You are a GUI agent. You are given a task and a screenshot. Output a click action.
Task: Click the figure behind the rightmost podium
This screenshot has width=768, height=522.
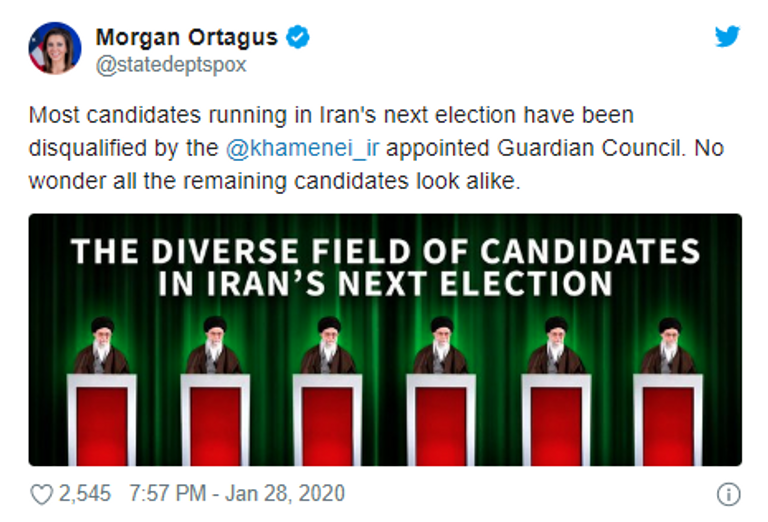[668, 346]
